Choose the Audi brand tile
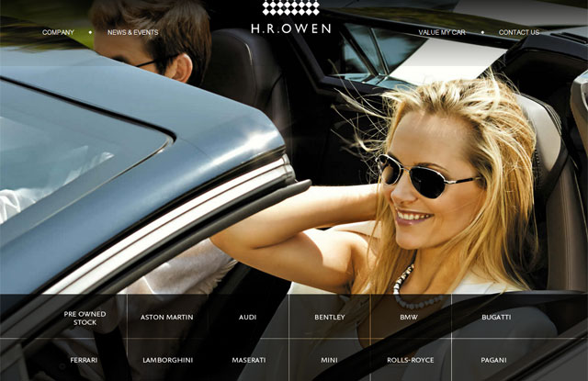Image resolution: width=588 pixels, height=381 pixels. 248,318
